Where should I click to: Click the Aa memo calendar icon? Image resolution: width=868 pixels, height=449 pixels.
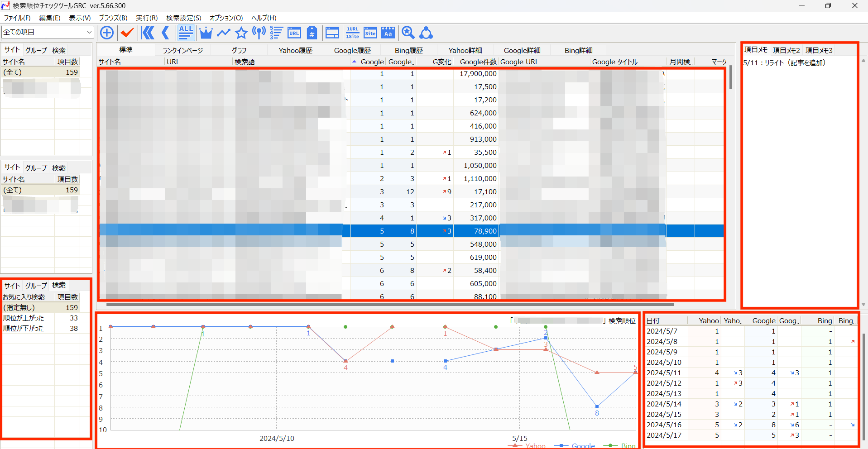pos(388,33)
